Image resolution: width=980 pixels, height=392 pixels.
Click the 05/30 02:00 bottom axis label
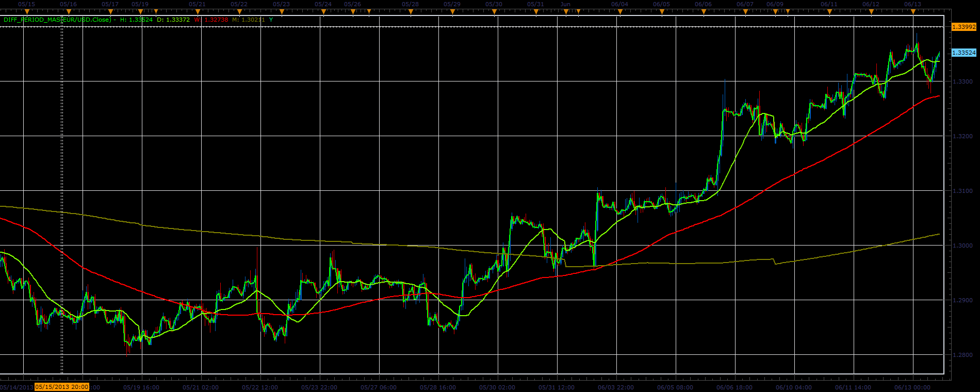497,387
